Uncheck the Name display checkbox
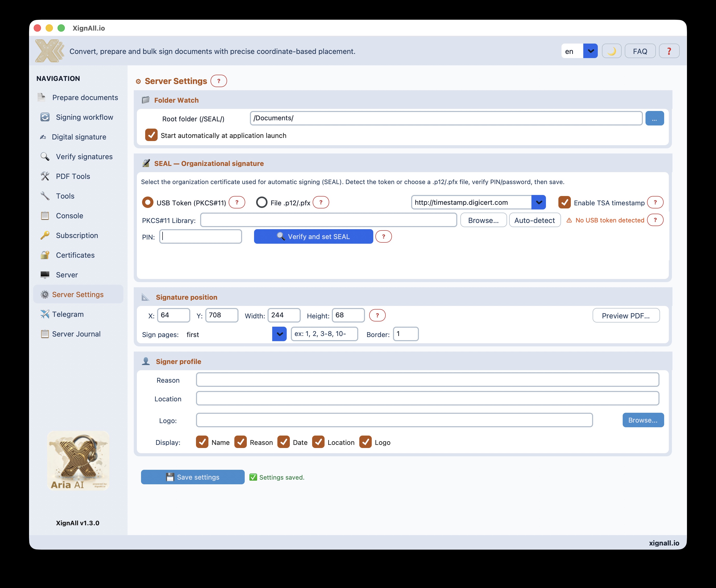The image size is (716, 588). coord(202,442)
